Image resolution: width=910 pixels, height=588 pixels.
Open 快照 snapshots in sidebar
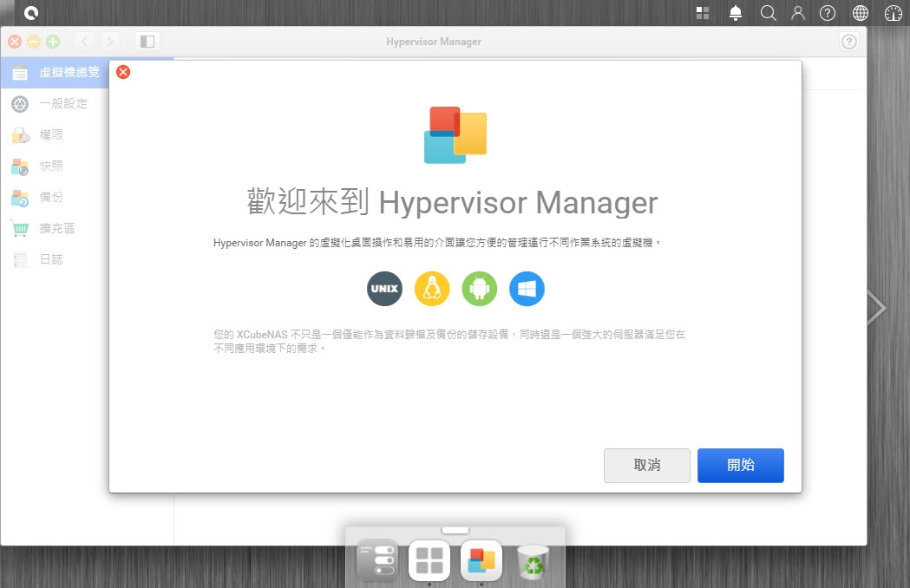[x=55, y=166]
